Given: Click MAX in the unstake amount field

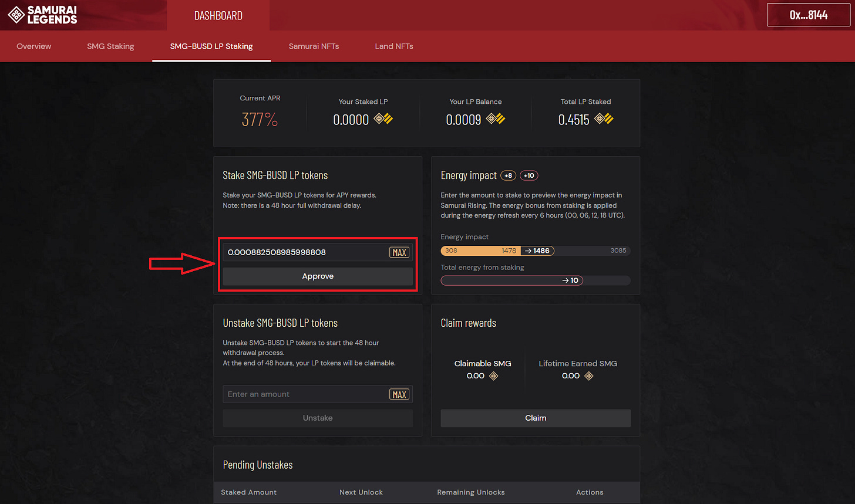Looking at the screenshot, I should [x=400, y=394].
